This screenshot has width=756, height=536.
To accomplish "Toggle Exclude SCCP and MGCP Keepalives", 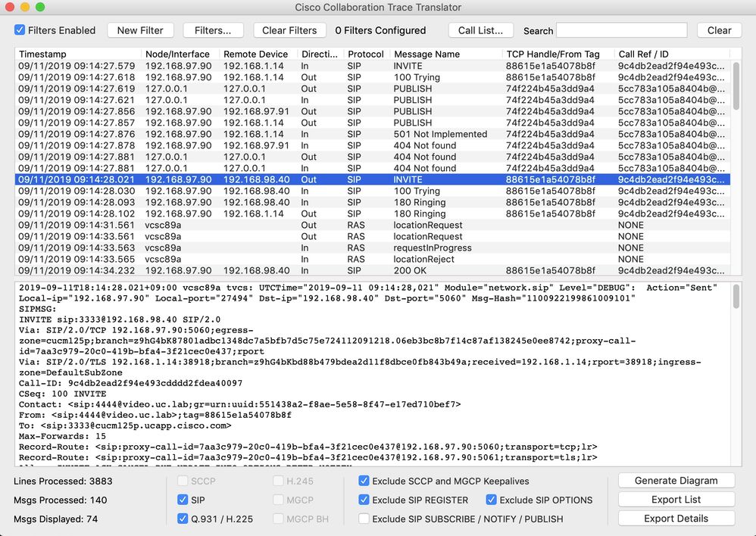I will pos(364,481).
